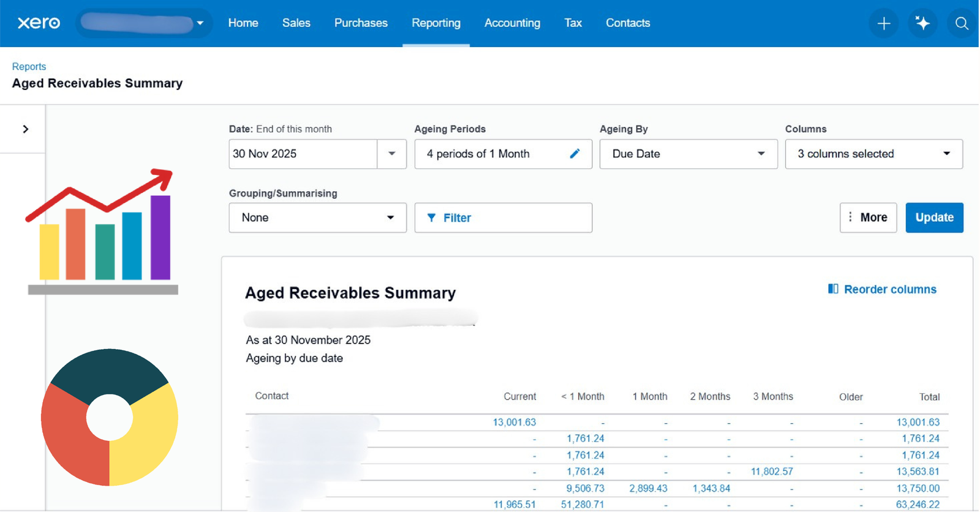Click the 30 Nov 2025 date field
Screen dimensions: 980x512
click(x=303, y=154)
